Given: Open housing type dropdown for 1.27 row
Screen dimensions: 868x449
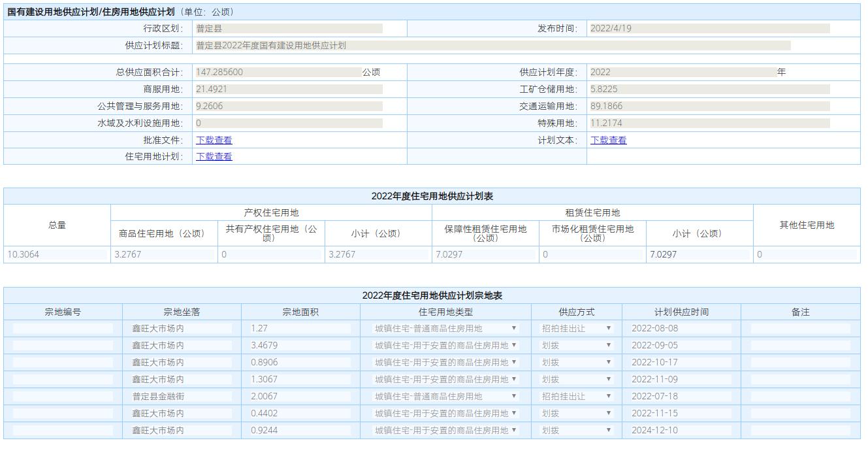Looking at the screenshot, I should (445, 328).
